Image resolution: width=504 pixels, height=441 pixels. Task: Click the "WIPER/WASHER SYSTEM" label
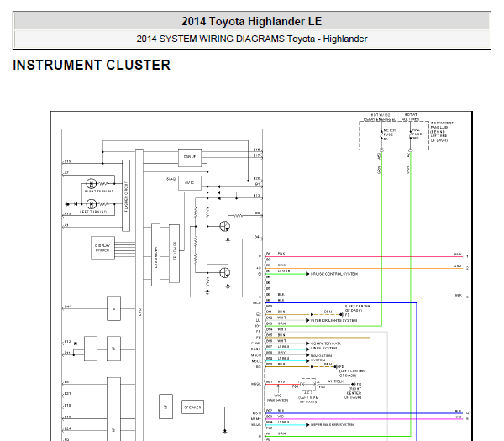click(333, 424)
